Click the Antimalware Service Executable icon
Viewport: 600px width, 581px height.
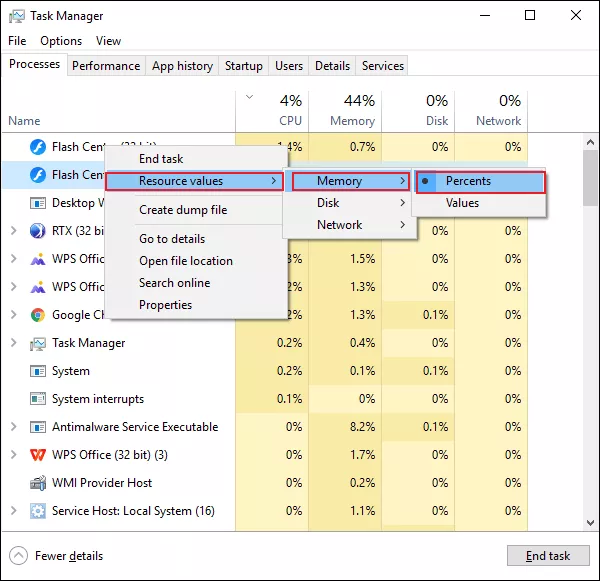38,427
